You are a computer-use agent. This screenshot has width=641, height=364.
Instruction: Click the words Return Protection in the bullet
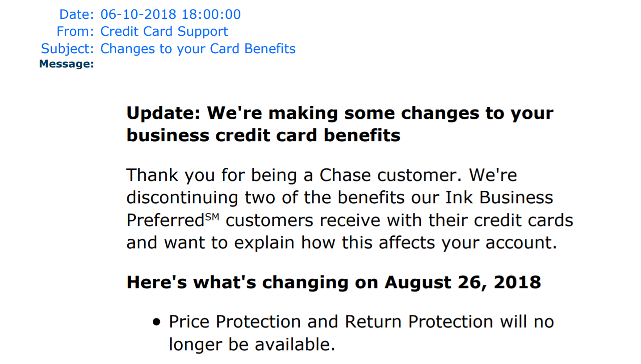pos(419,321)
